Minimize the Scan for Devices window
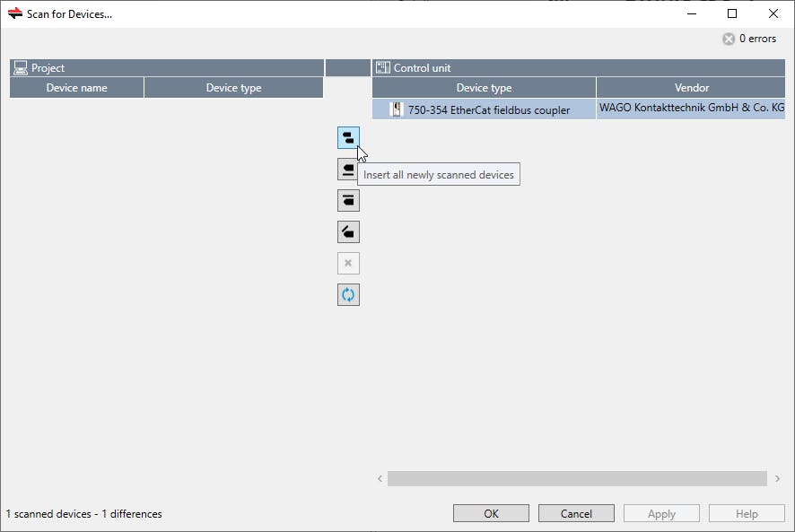Screen dimensions: 795x532 coord(692,13)
